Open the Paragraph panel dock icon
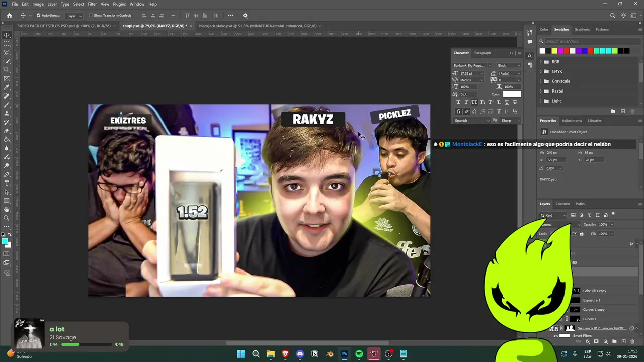The height and width of the screenshot is (362, 644). (530, 65)
